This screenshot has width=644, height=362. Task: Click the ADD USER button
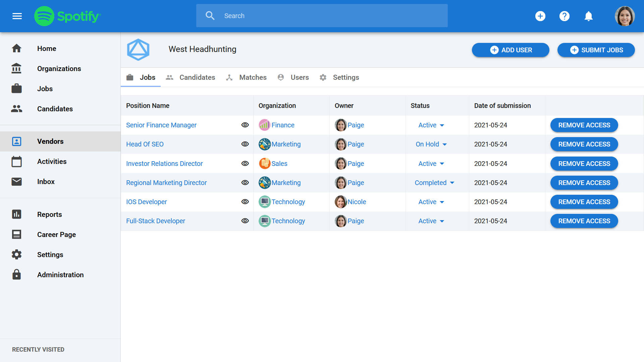point(510,50)
